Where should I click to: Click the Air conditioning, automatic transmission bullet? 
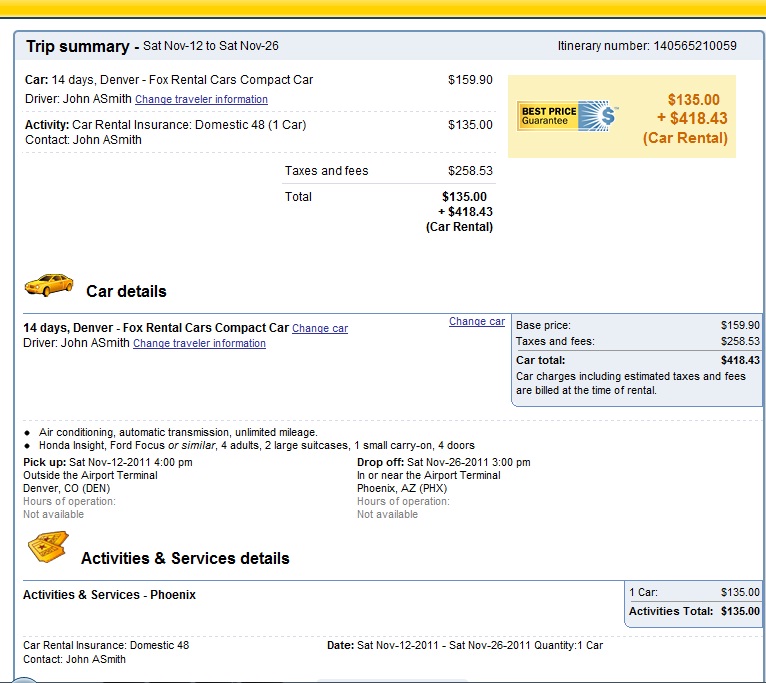178,432
